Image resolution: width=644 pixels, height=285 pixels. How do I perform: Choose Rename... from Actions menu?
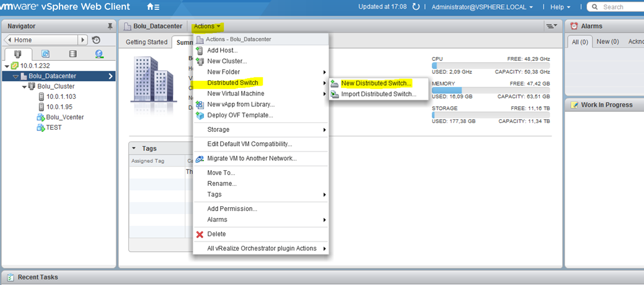pyautogui.click(x=261, y=184)
